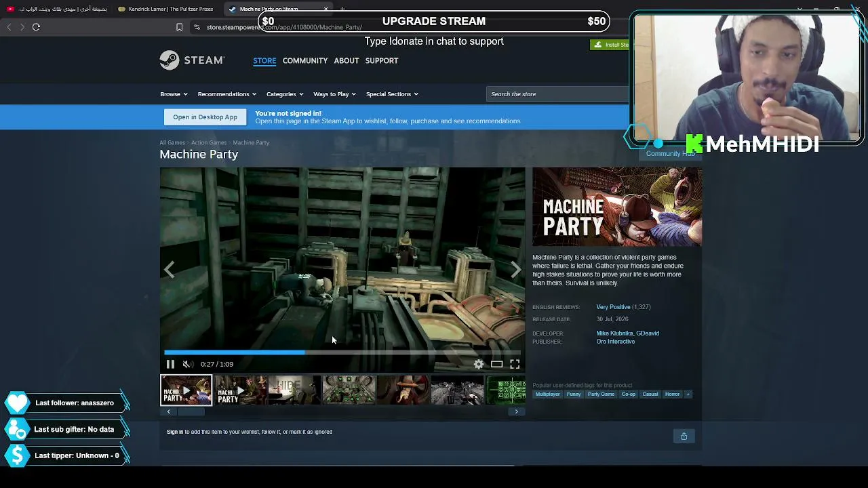The height and width of the screenshot is (488, 868).
Task: Go to the previous media item arrow
Action: (x=170, y=270)
